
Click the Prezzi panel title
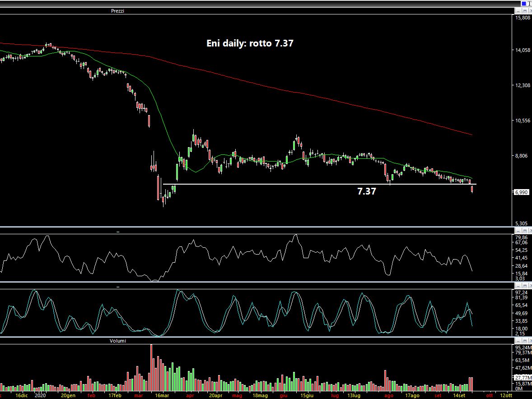(117, 11)
